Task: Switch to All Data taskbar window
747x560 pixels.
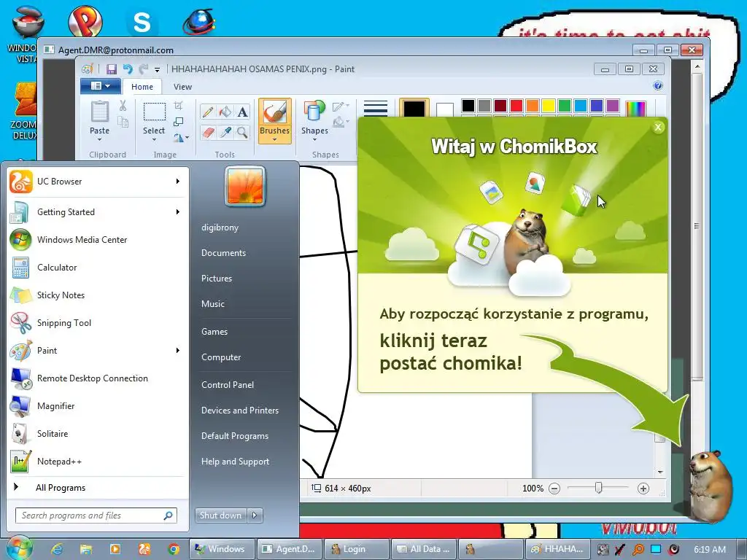Action: pos(423,549)
